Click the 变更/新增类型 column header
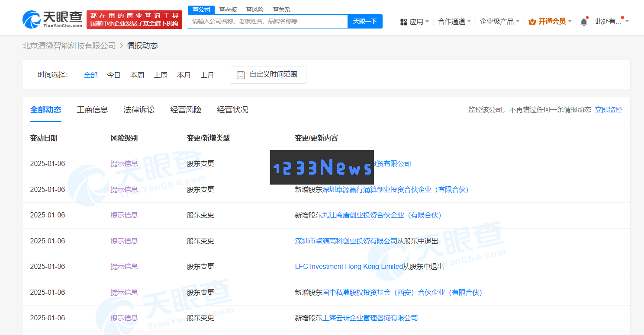644x335 pixels. click(x=208, y=138)
